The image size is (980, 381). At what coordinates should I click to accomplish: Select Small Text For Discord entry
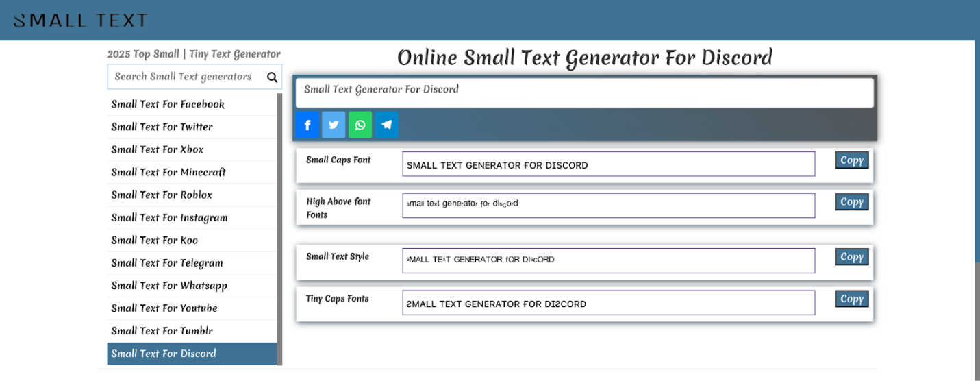[x=192, y=354]
